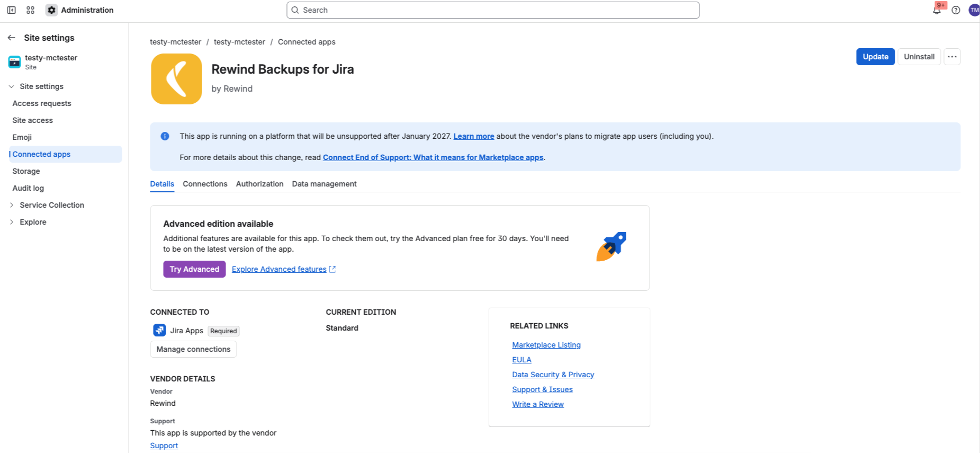
Task: Open the Authorization tab
Action: [x=259, y=184]
